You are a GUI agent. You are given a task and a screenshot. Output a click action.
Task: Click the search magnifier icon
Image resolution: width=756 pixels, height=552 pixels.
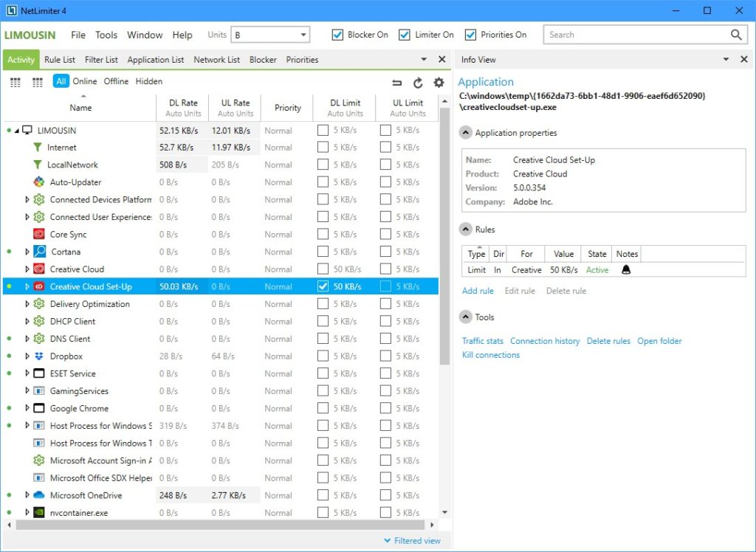[x=736, y=35]
